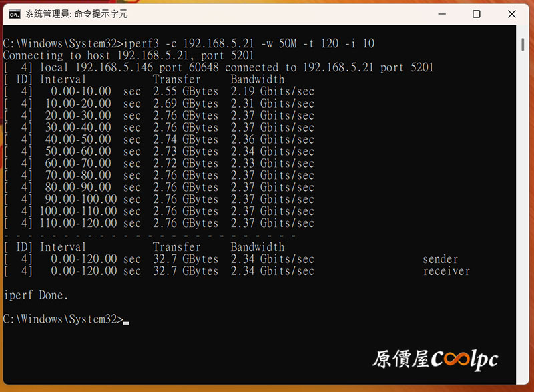The image size is (534, 392).
Task: Click the 0.00-10.00 sec interval row
Action: tap(159, 91)
